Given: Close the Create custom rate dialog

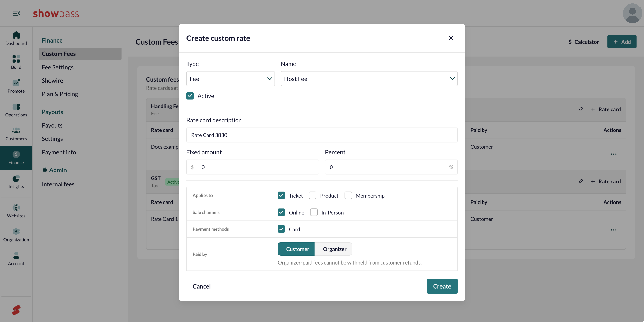Looking at the screenshot, I should tap(451, 38).
